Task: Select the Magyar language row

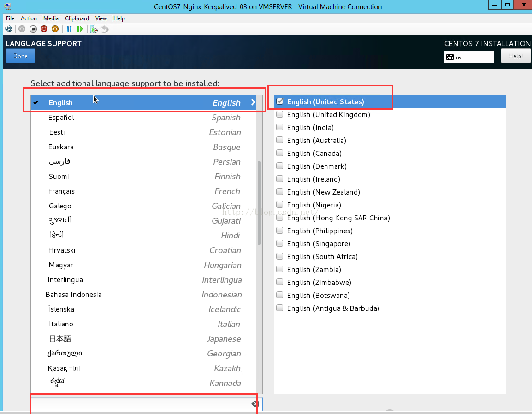Action: [144, 265]
